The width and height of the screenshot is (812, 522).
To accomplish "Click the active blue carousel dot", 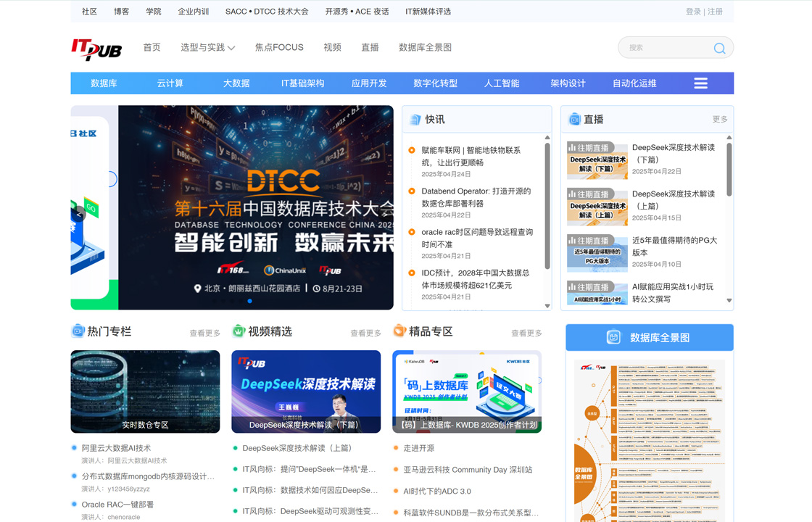I will pyautogui.click(x=249, y=301).
